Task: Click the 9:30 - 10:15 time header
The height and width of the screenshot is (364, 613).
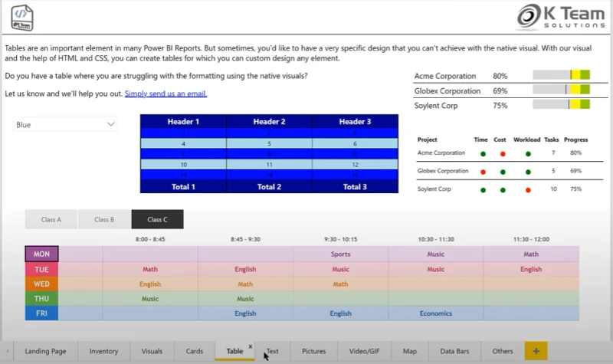Action: [x=340, y=239]
